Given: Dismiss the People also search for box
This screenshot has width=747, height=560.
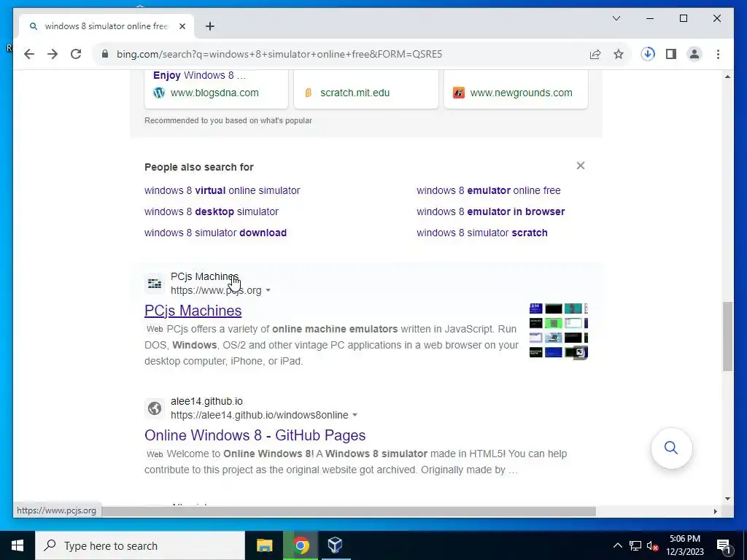Looking at the screenshot, I should point(580,166).
